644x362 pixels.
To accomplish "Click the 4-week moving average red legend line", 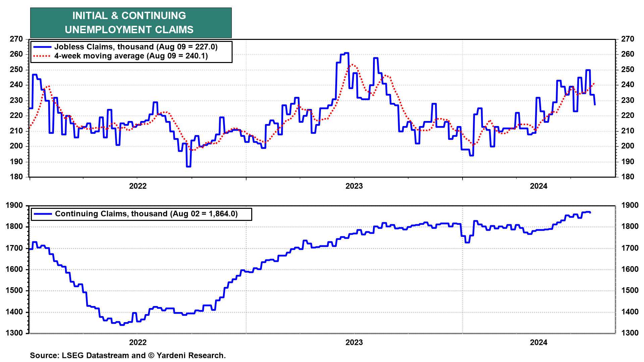I will click(x=42, y=56).
